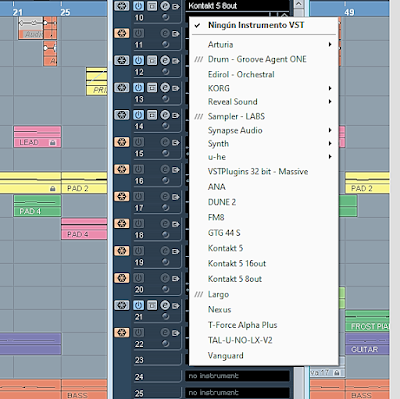Click the dimmed edit button in slot 20
Viewport: 400px width, 399px height.
pos(165,278)
